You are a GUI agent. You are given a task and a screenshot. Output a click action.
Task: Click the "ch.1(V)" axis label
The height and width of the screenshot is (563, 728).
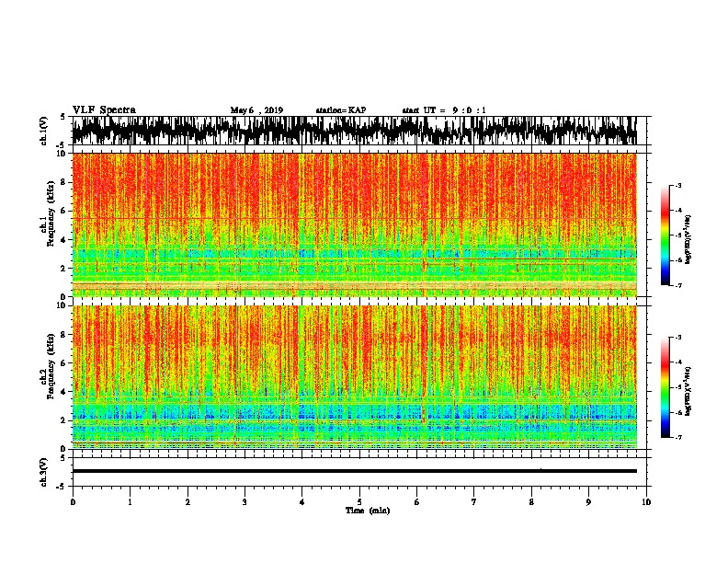coord(44,131)
